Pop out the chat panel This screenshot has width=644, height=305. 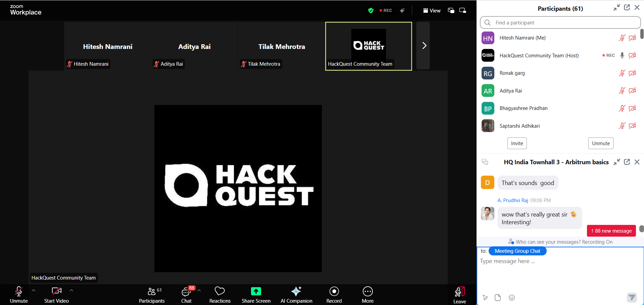627,162
